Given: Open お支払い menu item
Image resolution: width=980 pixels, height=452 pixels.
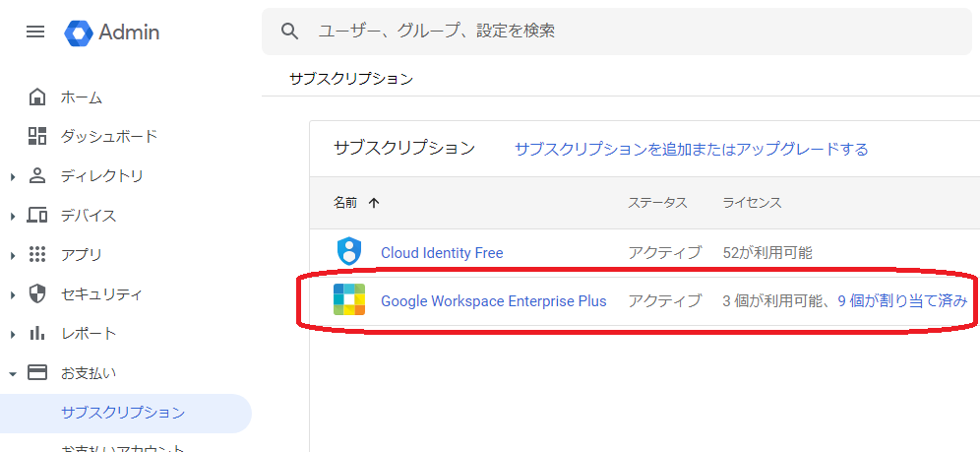Looking at the screenshot, I should click(x=89, y=373).
